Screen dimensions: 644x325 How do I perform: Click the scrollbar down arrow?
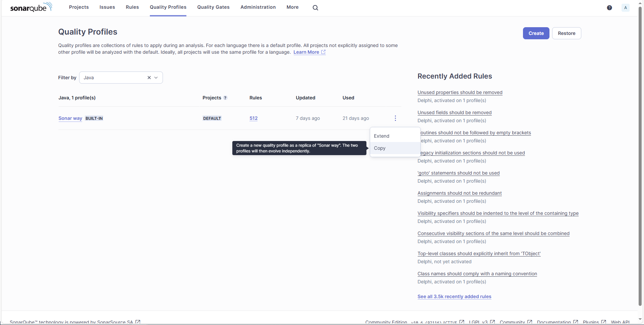(x=640, y=319)
